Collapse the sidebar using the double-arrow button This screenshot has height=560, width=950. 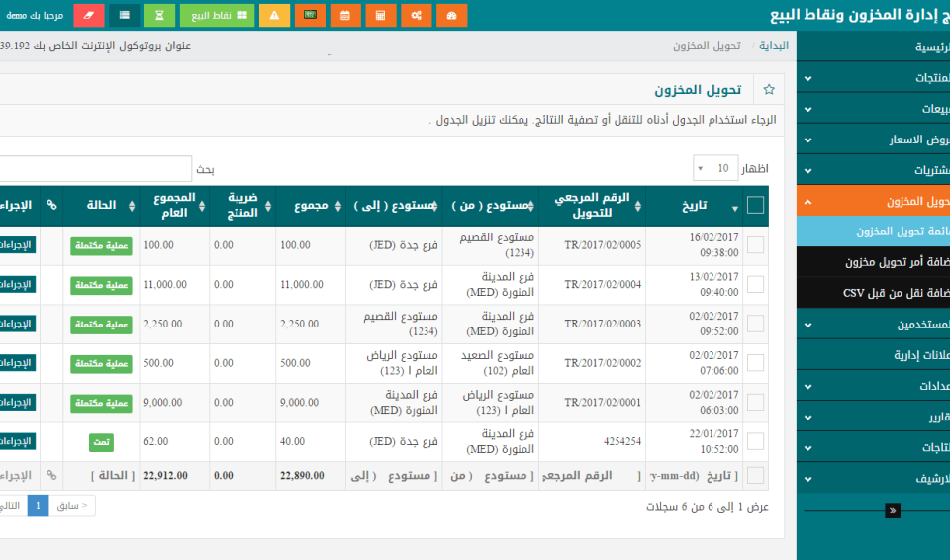click(893, 511)
